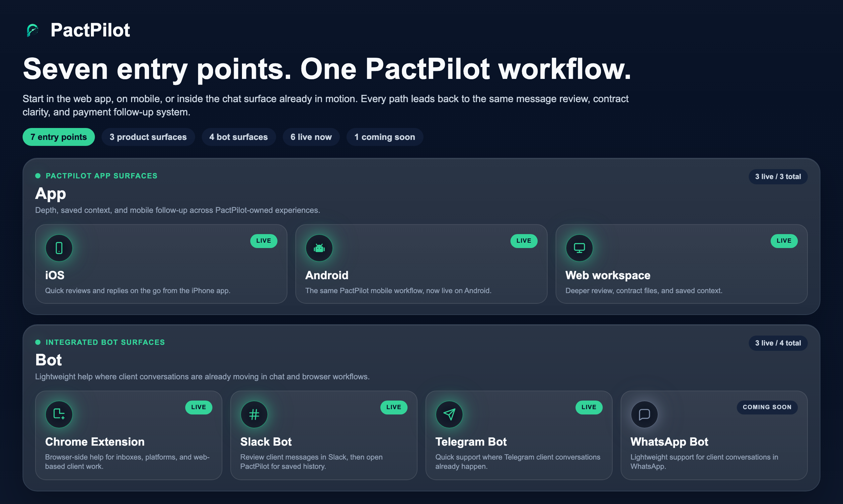Viewport: 843px width, 504px height.
Task: Click the INTEGRATED BOT SURFACES label
Action: coord(105,342)
